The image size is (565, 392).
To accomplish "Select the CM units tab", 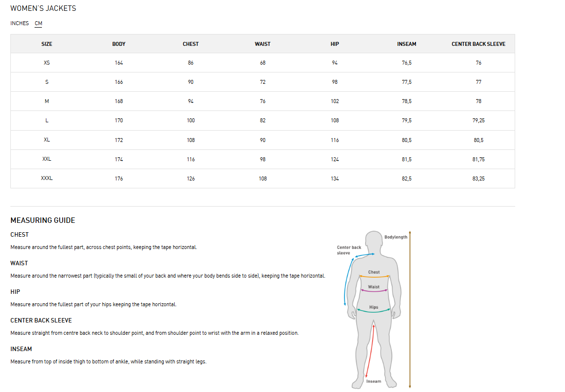I will tap(38, 23).
